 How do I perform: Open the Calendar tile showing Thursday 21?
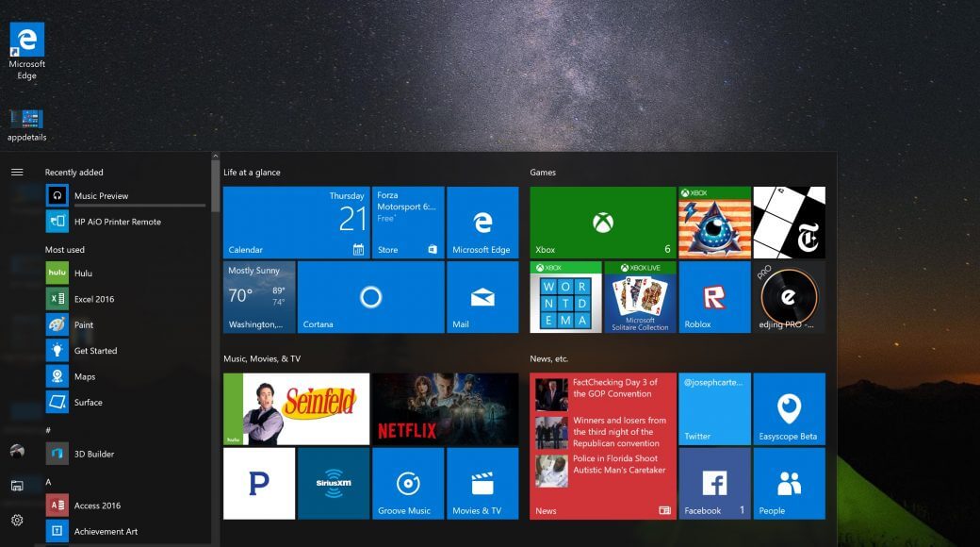pos(296,223)
